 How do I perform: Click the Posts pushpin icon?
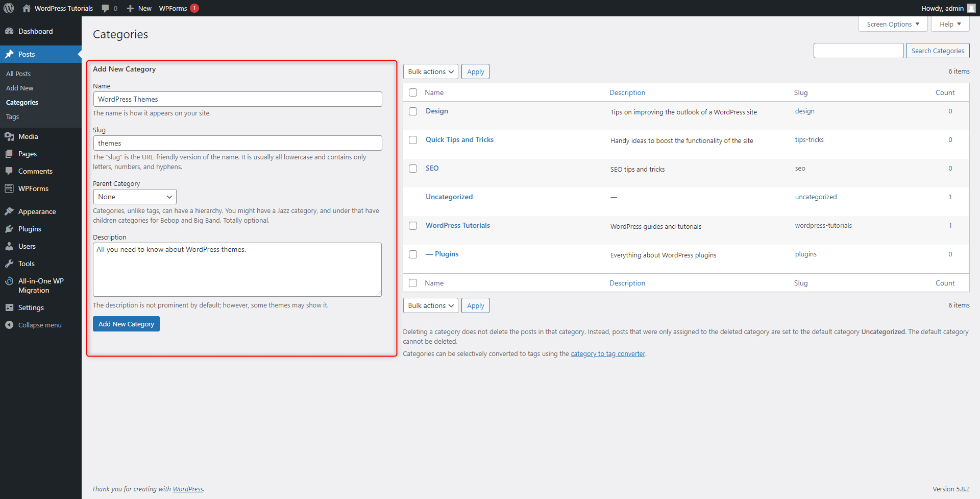pos(9,54)
